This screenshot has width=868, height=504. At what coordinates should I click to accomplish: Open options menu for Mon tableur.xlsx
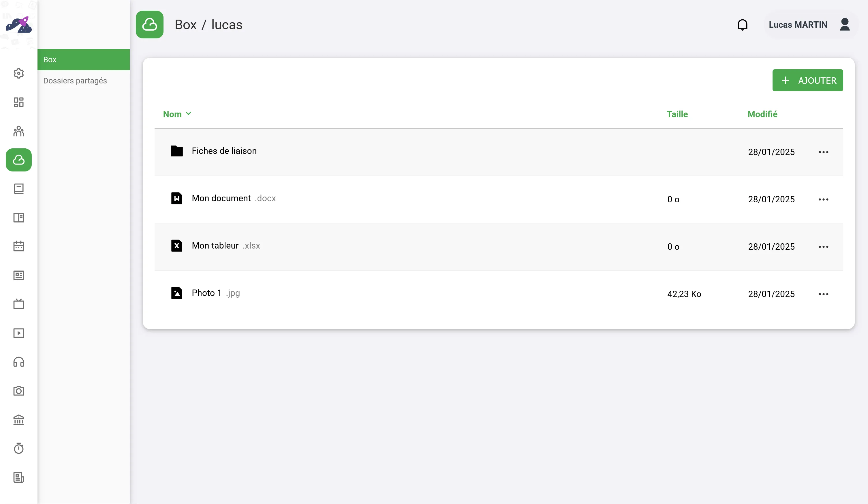click(x=823, y=247)
